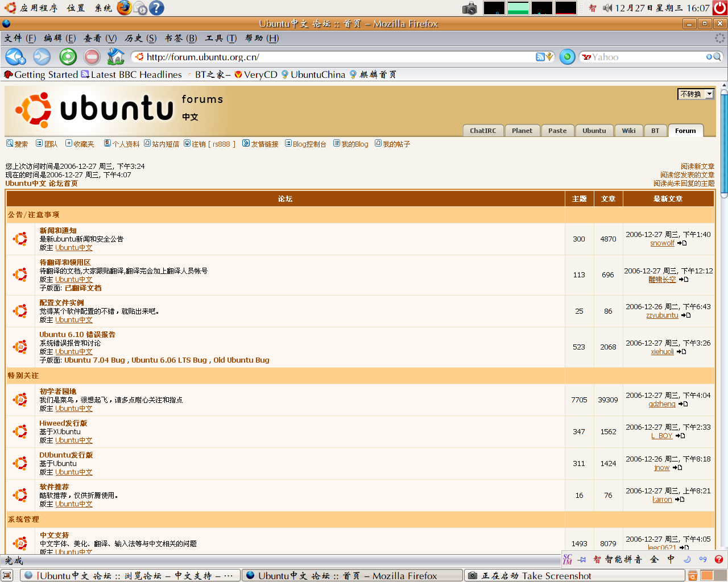This screenshot has height=582, width=728.
Task: Open 工具 (T) menu
Action: 221,38
